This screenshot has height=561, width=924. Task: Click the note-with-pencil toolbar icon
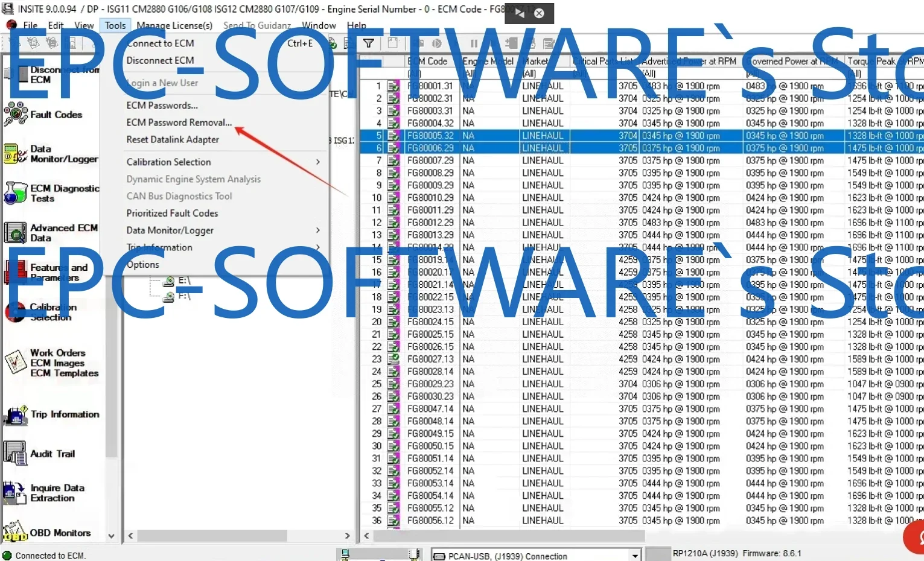coord(549,43)
